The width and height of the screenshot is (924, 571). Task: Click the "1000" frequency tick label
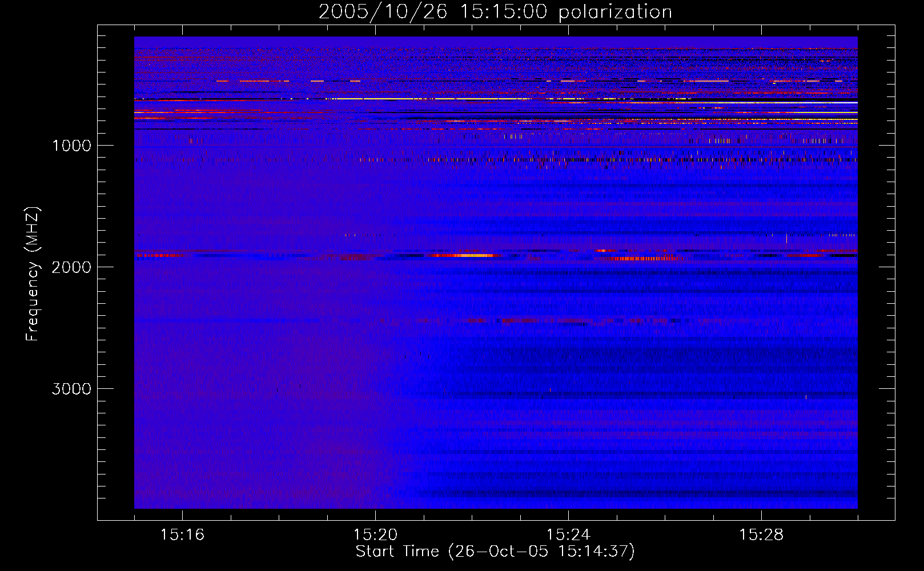[x=71, y=146]
